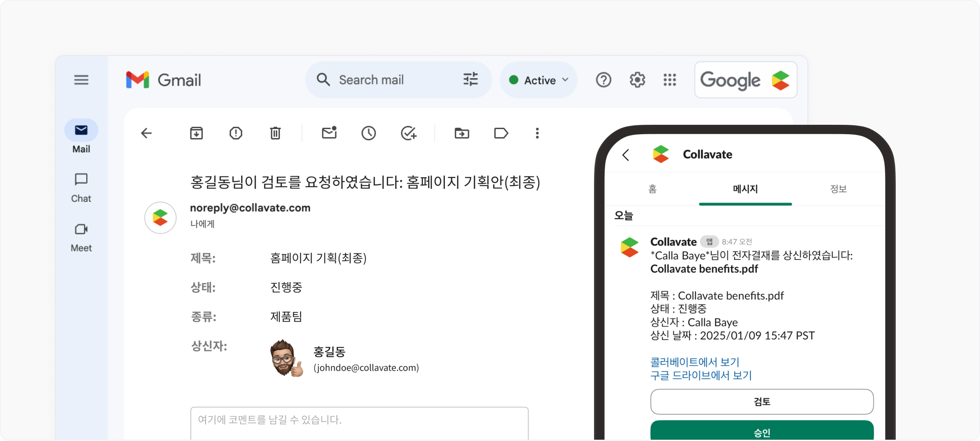Click the Google account badge with Collavate logo
The image size is (980, 441).
[x=746, y=80]
